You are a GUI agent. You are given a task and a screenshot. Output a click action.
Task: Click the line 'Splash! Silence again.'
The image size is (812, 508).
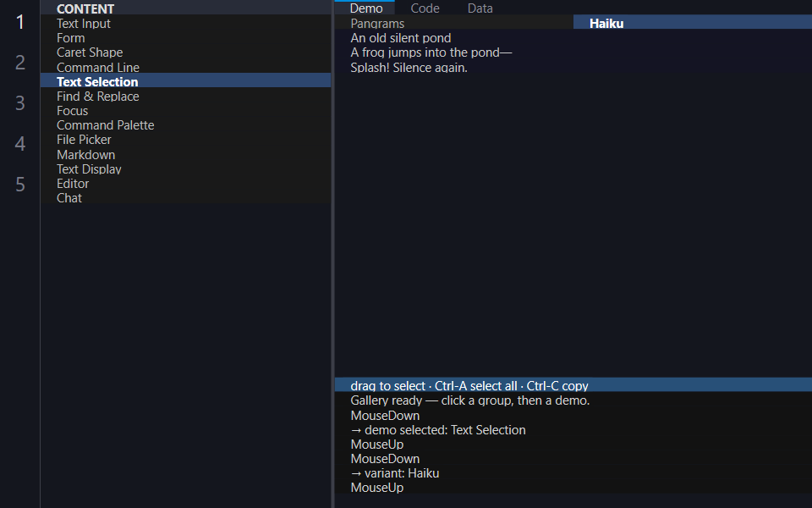pyautogui.click(x=409, y=68)
